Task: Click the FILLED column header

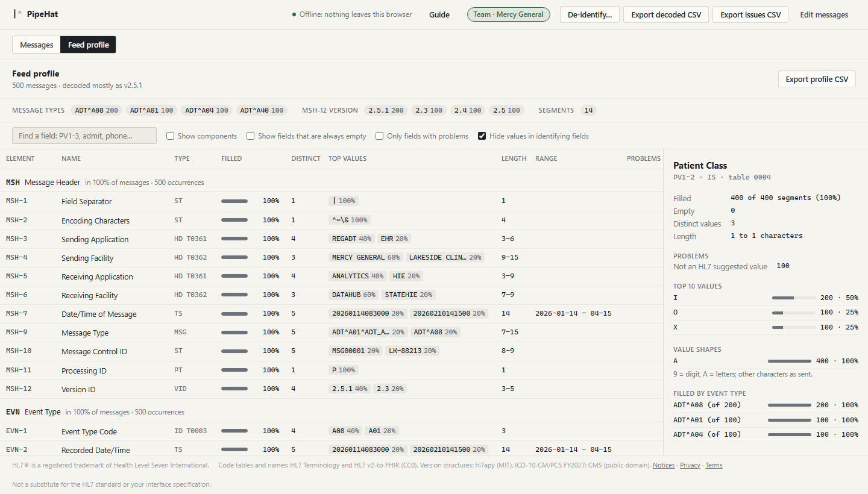Action: pyautogui.click(x=231, y=158)
